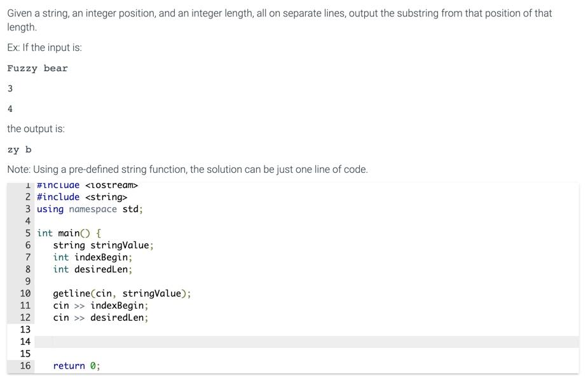588x378 pixels.
Task: Click line number 10 in gutter
Action: coord(25,294)
